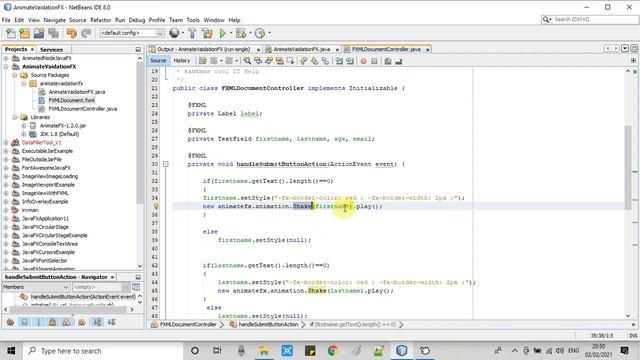The width and height of the screenshot is (640, 360).
Task: Open the Profile Project dropdown arrow
Action: [269, 33]
